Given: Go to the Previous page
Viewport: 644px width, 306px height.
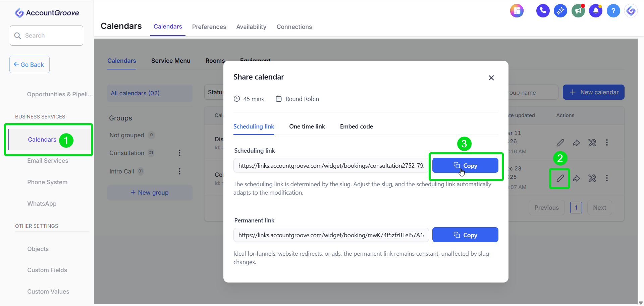Looking at the screenshot, I should [547, 208].
